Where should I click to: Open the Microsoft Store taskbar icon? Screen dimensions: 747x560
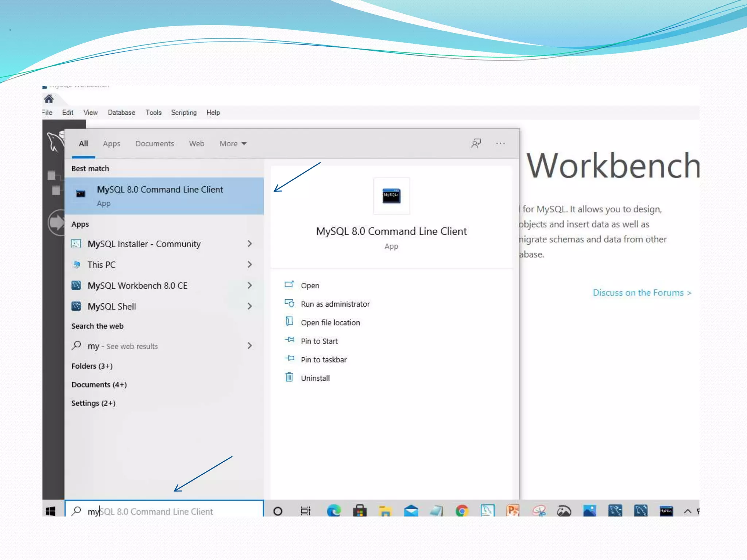point(360,511)
